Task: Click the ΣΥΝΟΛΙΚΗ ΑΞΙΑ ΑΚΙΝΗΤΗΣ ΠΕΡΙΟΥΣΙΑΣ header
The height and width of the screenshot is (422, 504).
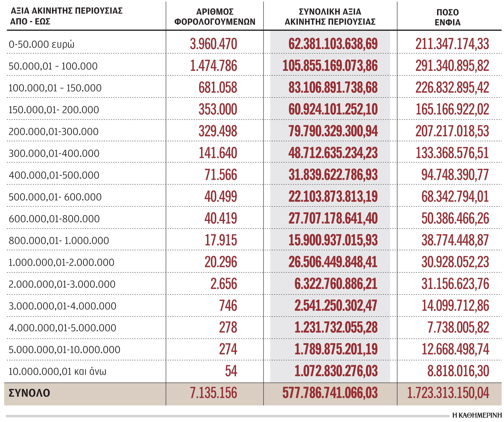Action: pos(330,17)
